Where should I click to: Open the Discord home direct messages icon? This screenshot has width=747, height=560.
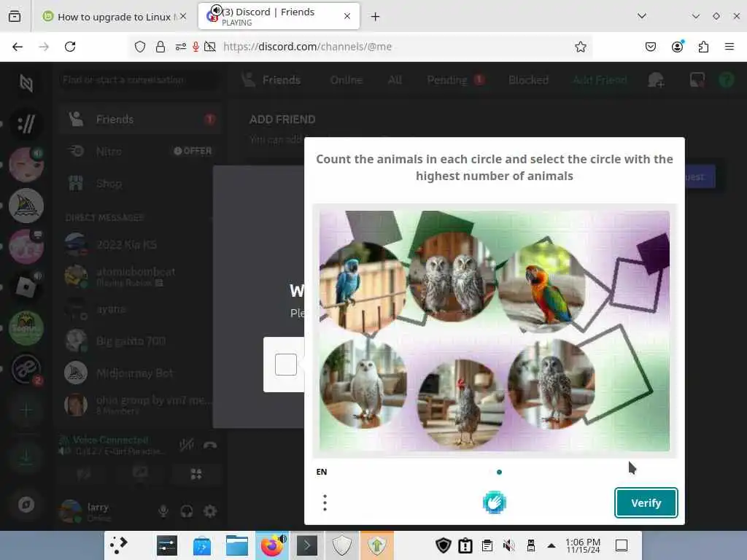click(26, 83)
